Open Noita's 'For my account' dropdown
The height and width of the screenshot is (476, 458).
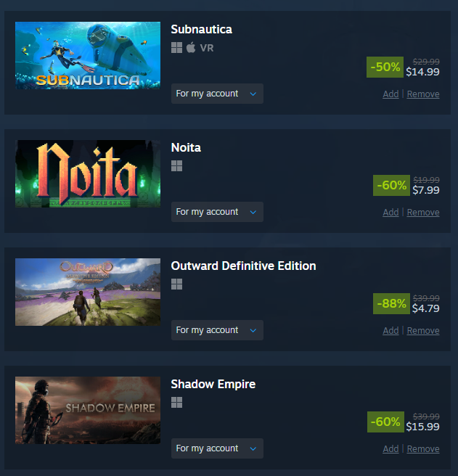click(217, 212)
